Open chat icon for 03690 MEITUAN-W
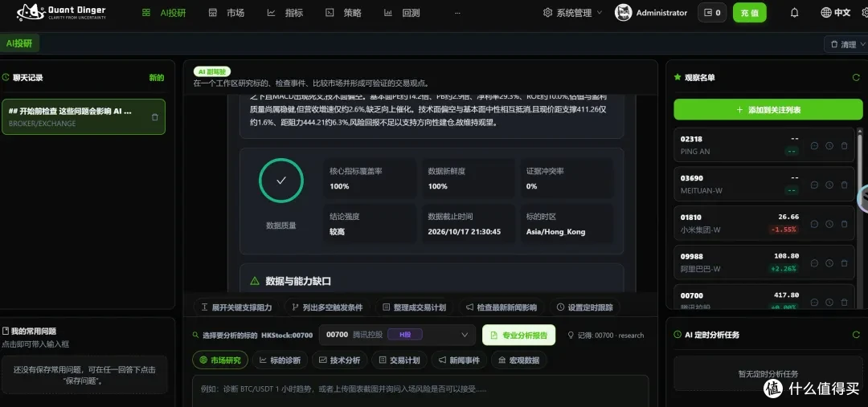This screenshot has width=868, height=407. (814, 185)
